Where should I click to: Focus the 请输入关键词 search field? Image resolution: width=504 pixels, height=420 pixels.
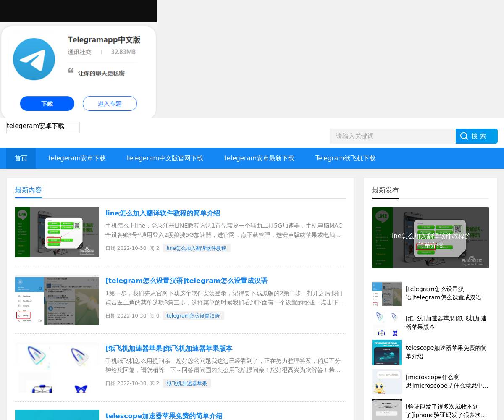point(393,136)
